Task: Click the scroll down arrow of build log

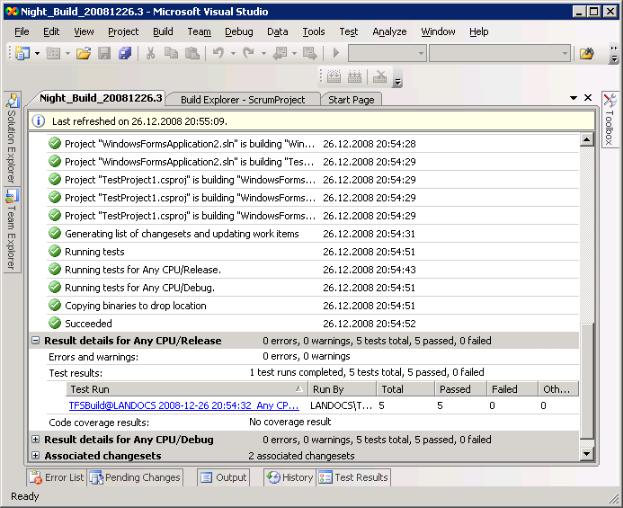Action: tap(586, 453)
